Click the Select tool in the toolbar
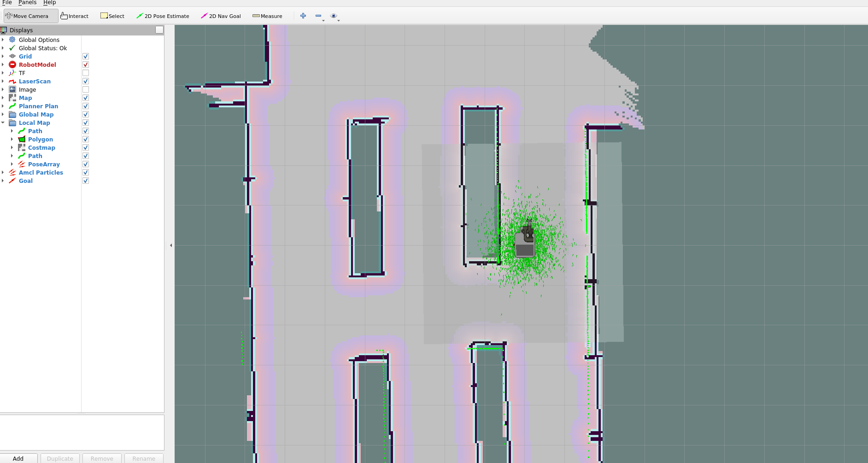Image resolution: width=868 pixels, height=463 pixels. (x=112, y=16)
